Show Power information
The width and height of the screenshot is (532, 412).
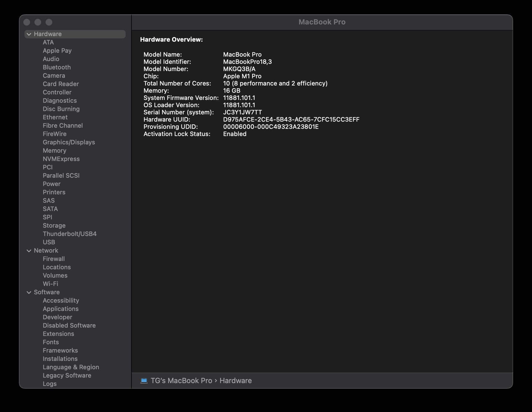(x=52, y=184)
